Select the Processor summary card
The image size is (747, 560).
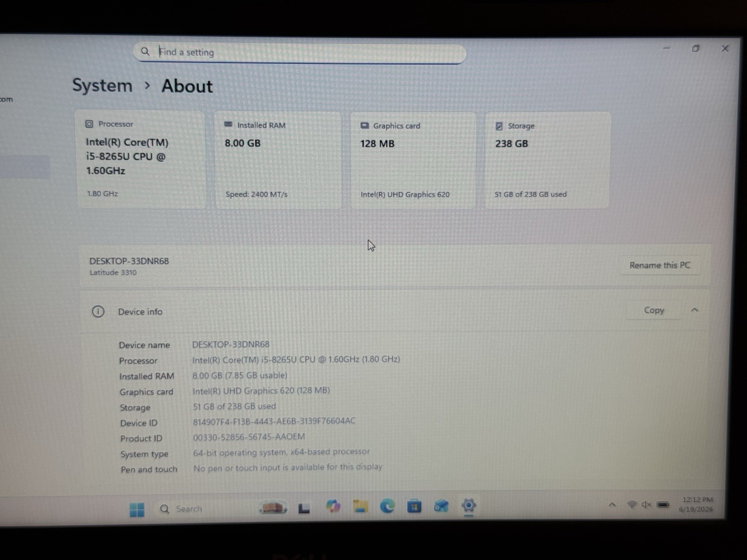(x=141, y=159)
